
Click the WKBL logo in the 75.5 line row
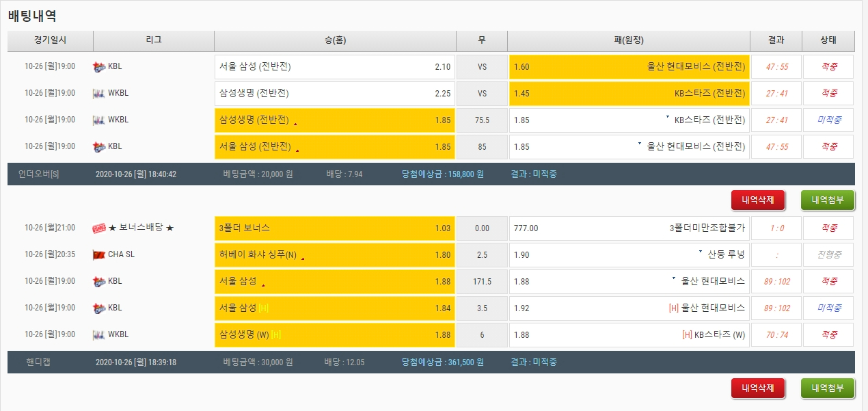pyautogui.click(x=99, y=120)
